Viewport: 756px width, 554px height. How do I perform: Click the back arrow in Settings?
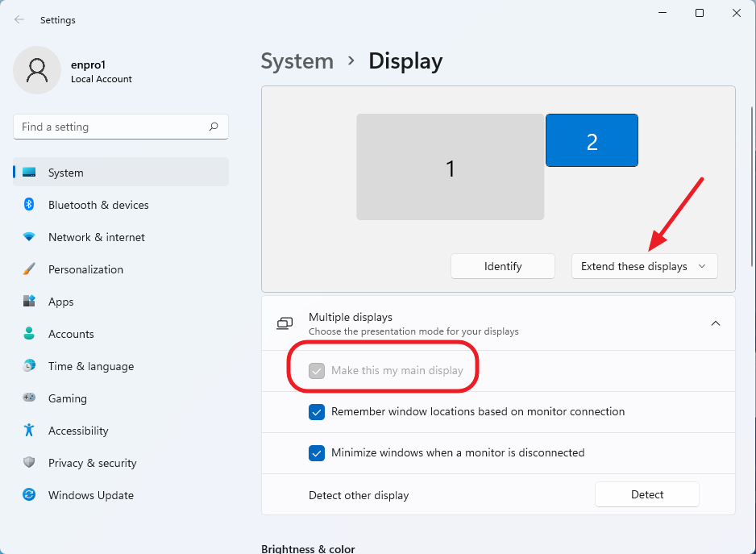click(x=19, y=20)
